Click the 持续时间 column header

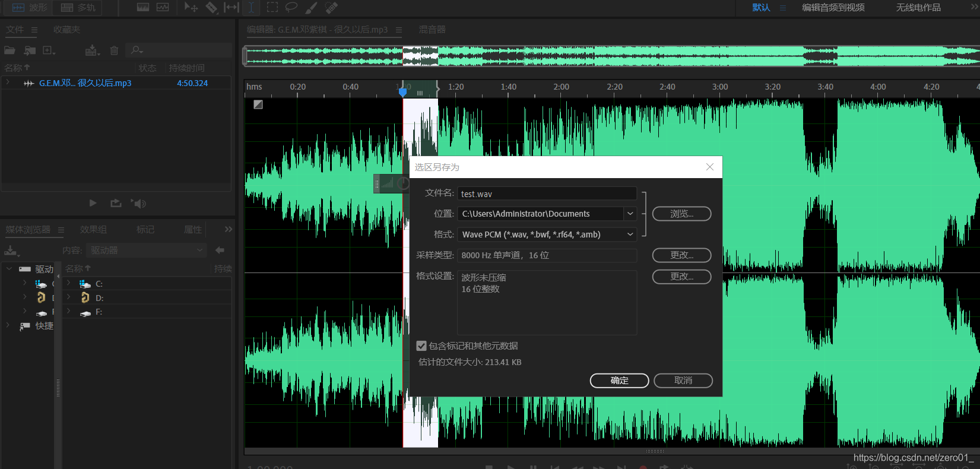(186, 68)
